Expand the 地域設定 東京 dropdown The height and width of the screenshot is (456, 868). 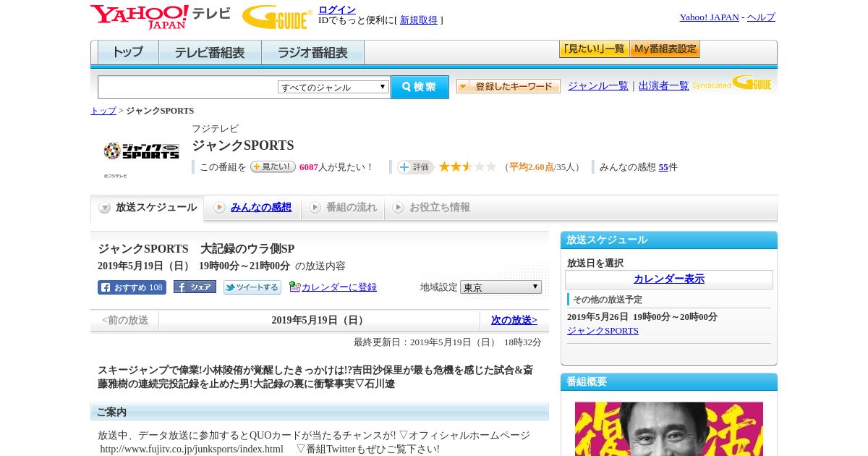pyautogui.click(x=501, y=287)
